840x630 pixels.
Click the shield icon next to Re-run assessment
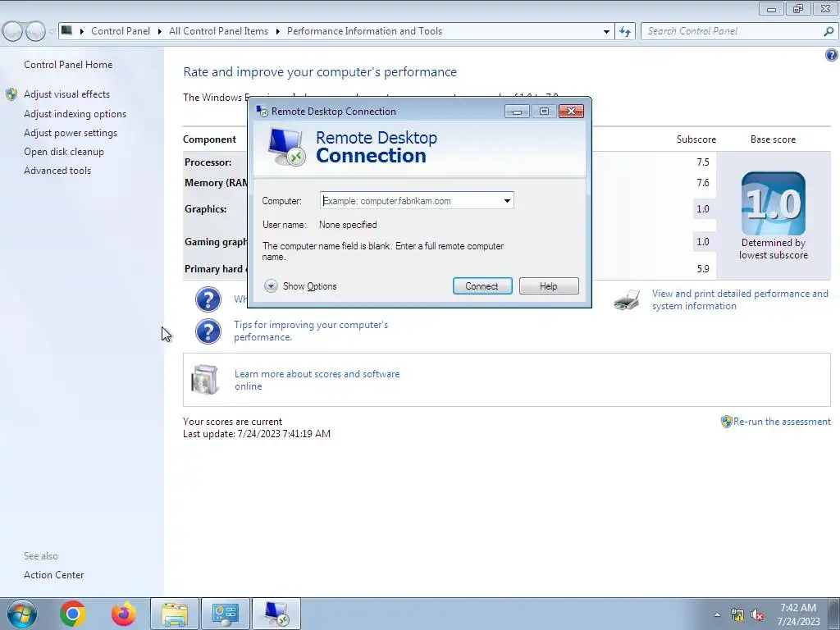727,422
